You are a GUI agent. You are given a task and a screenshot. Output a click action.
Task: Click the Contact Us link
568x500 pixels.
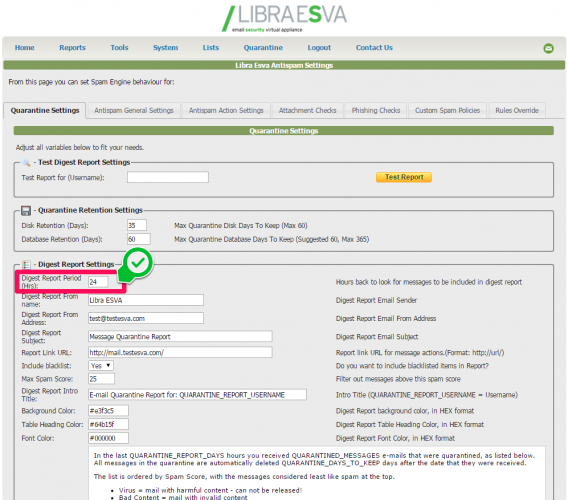click(x=374, y=47)
